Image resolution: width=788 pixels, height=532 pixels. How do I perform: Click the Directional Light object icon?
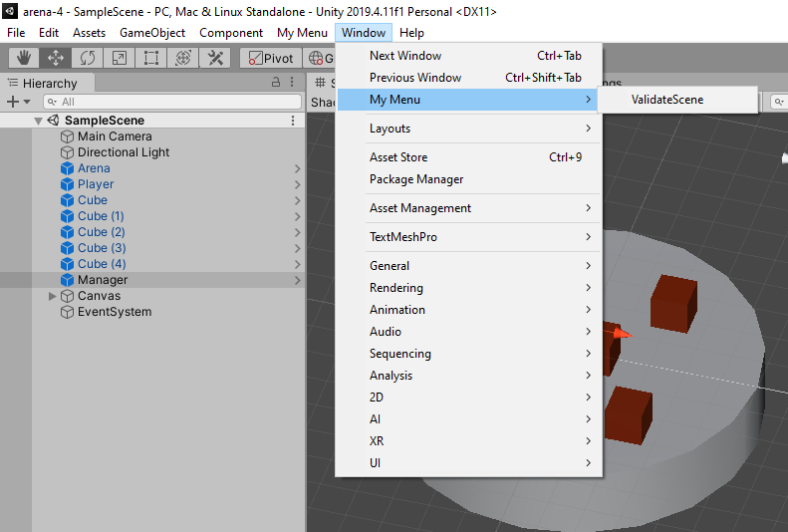[67, 152]
